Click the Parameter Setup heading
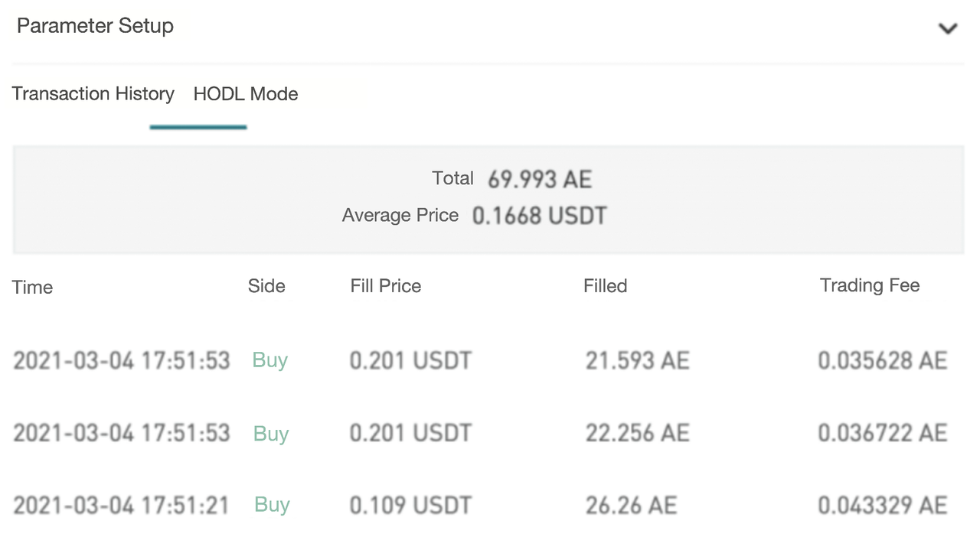This screenshot has width=980, height=550. coord(95,26)
